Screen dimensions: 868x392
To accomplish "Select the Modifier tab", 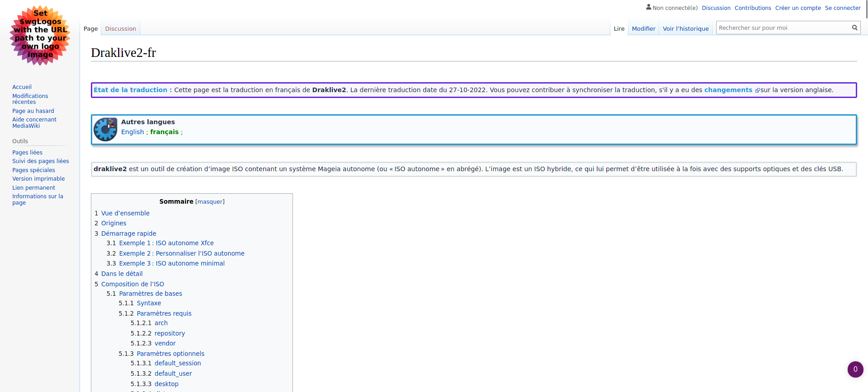I will point(643,28).
